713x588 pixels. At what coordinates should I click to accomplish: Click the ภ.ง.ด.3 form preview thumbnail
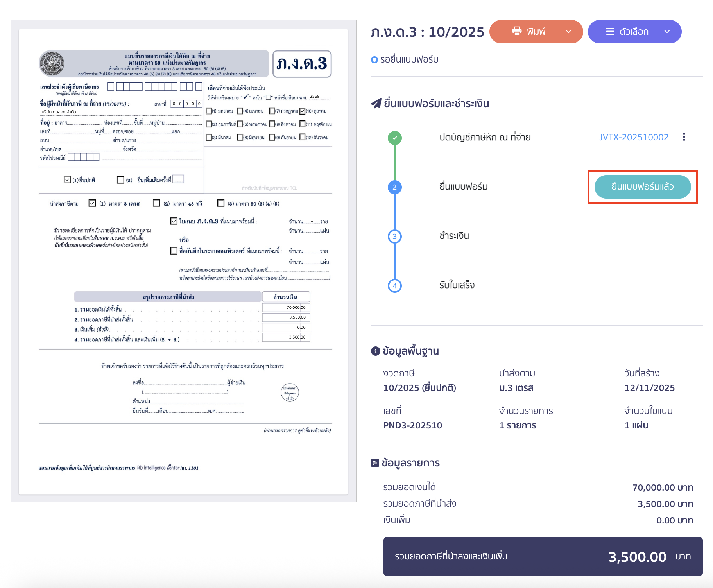(183, 261)
